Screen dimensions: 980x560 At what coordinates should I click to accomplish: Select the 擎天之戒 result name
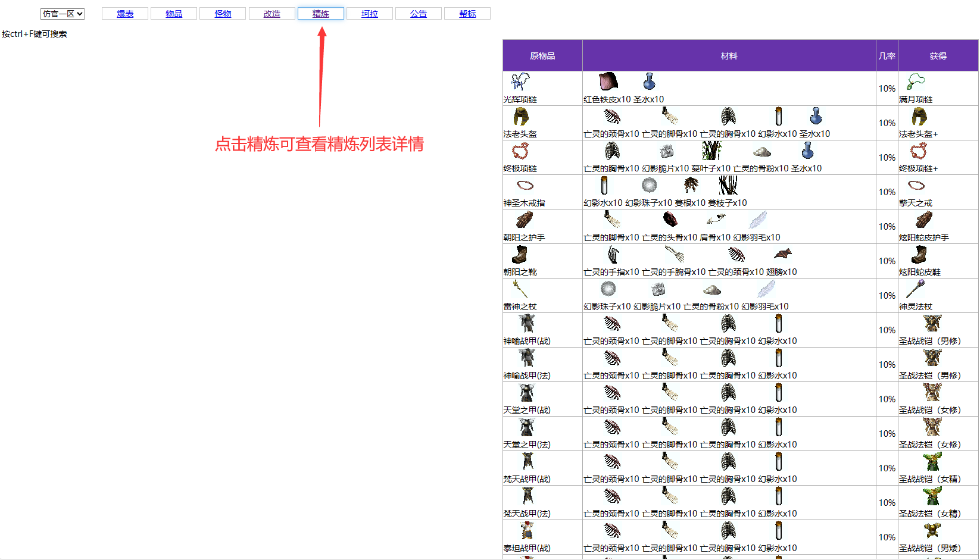[916, 203]
